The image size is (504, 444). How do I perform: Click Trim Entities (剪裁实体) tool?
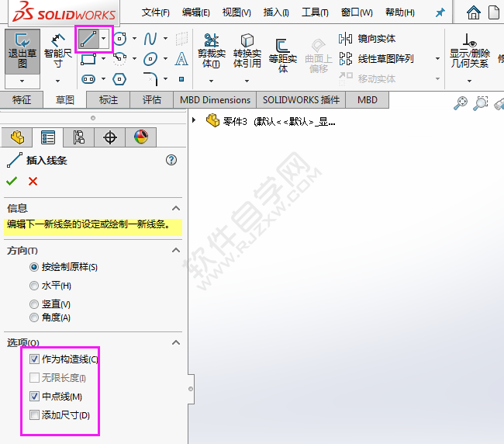[211, 50]
